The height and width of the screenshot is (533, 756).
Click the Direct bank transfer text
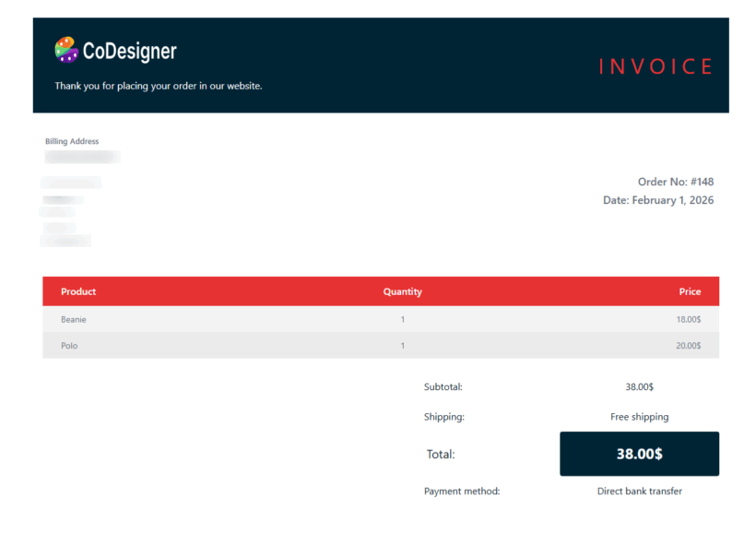click(x=639, y=492)
